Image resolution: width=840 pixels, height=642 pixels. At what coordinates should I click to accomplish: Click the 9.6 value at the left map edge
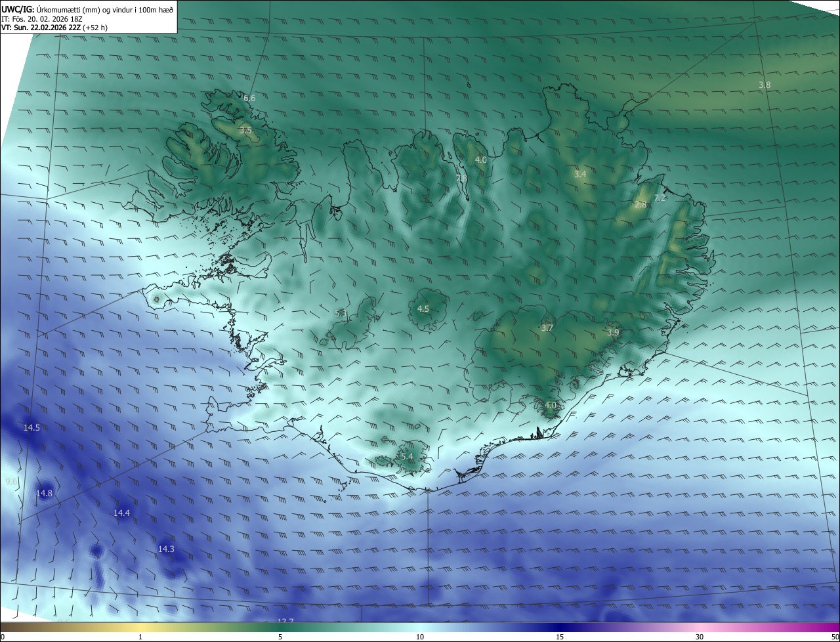[x=11, y=481]
